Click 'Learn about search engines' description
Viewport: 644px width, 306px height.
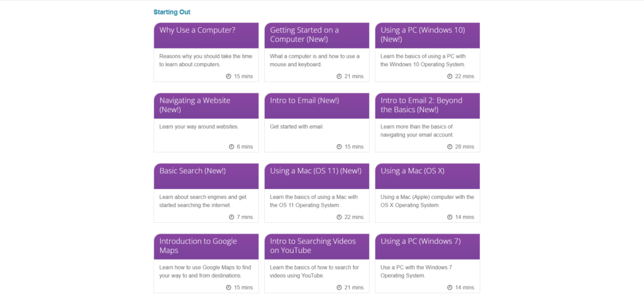coord(203,201)
